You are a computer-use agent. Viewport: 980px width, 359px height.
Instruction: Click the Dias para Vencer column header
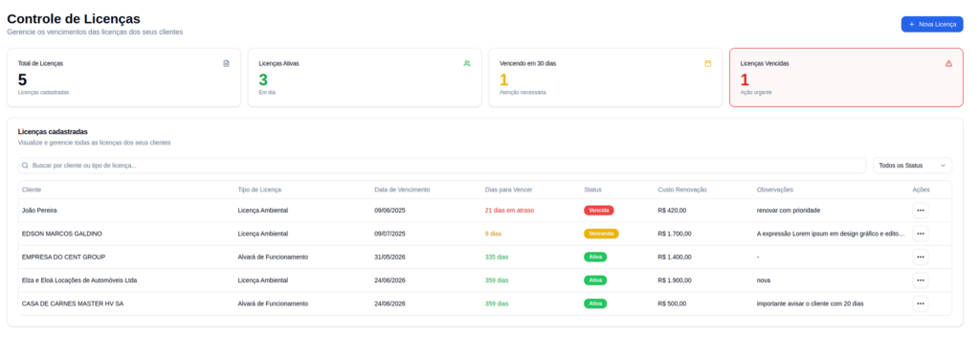pos(508,190)
